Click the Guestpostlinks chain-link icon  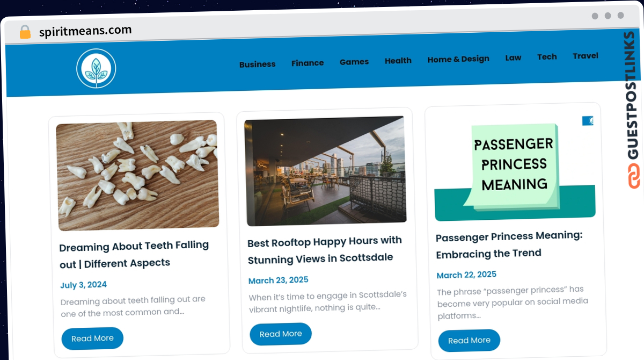pyautogui.click(x=634, y=176)
